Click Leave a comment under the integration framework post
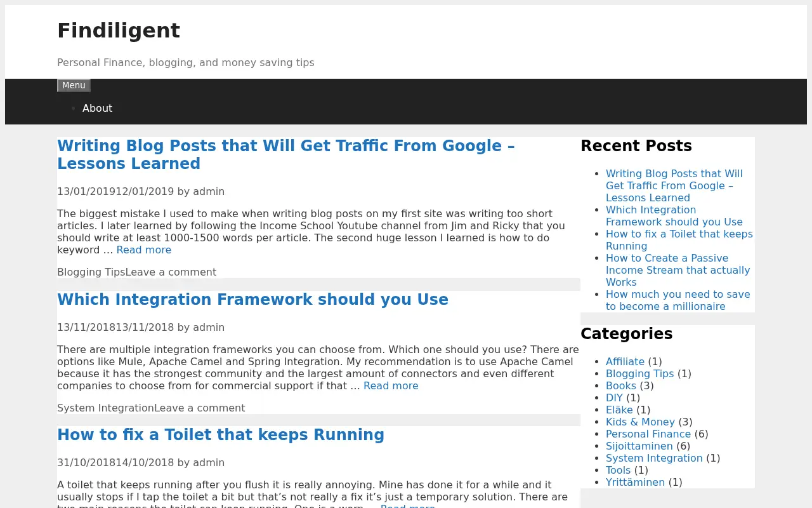812x508 pixels. point(199,408)
